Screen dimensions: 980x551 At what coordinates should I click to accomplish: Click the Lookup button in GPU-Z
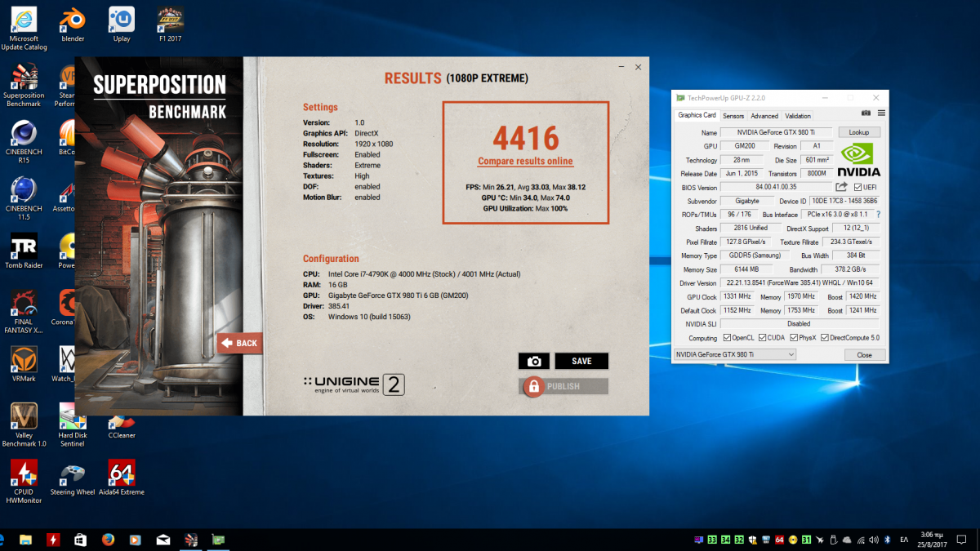click(x=859, y=132)
